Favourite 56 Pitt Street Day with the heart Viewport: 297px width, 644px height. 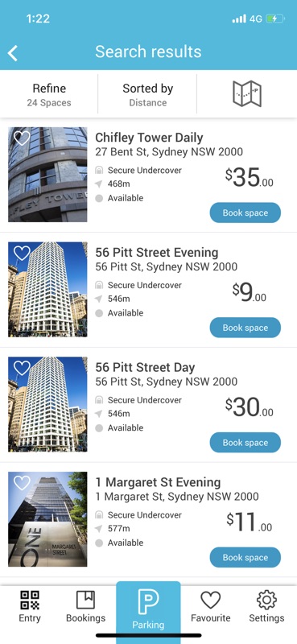pyautogui.click(x=22, y=368)
